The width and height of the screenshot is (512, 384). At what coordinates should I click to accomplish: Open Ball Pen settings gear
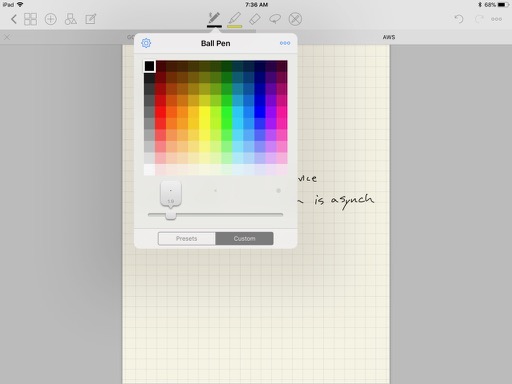tap(146, 43)
